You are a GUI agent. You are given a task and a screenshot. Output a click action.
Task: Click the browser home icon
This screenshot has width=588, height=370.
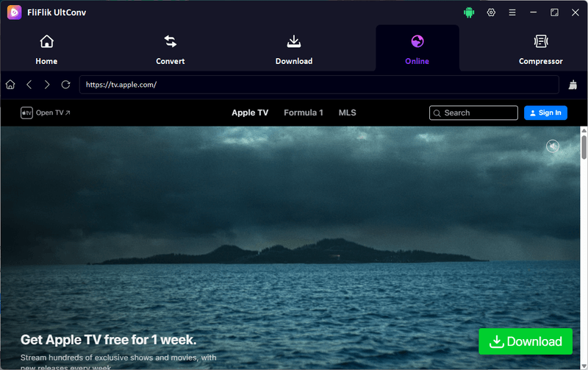pyautogui.click(x=10, y=85)
